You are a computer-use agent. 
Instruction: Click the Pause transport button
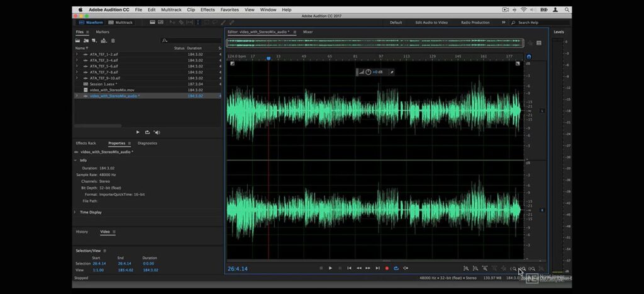pyautogui.click(x=340, y=268)
